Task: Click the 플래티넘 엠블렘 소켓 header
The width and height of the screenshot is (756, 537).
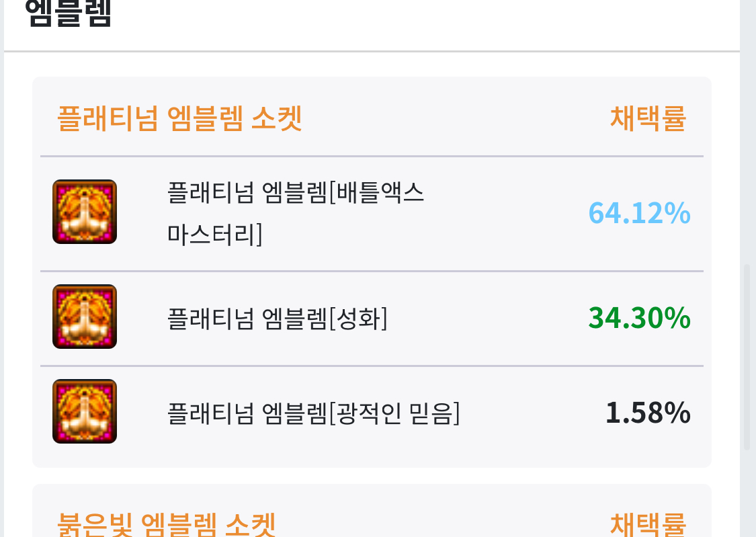Action: pyautogui.click(x=179, y=119)
